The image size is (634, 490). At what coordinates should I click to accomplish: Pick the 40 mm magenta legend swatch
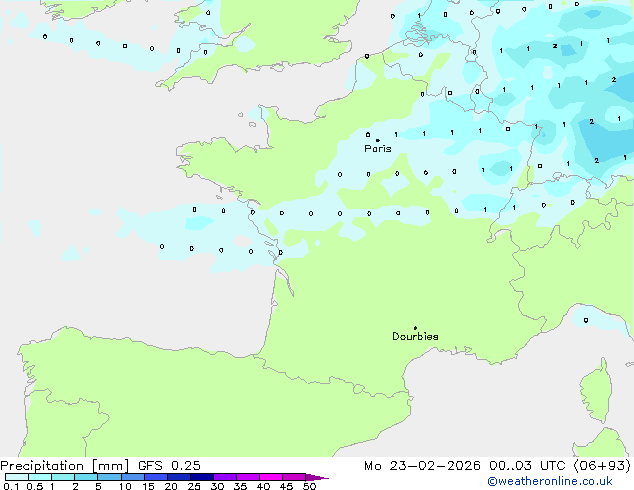click(271, 477)
